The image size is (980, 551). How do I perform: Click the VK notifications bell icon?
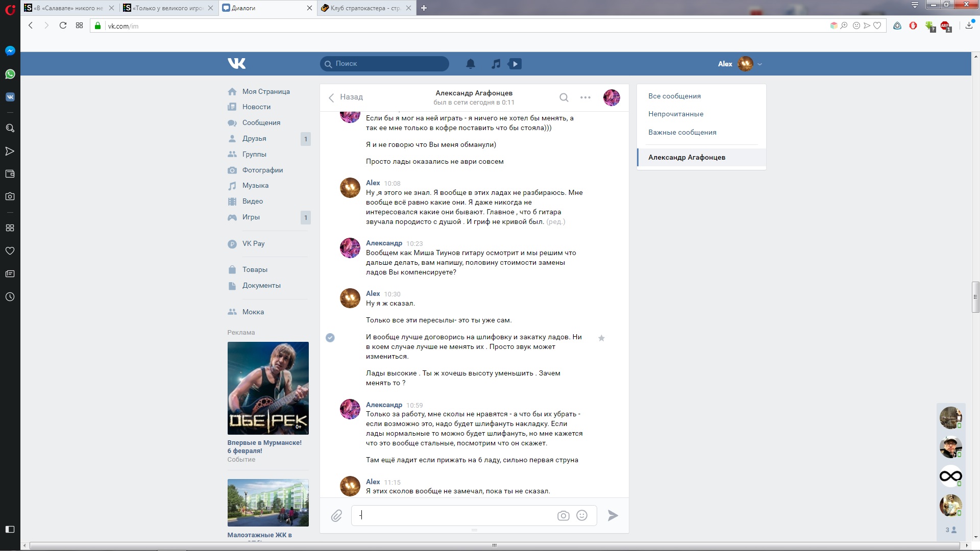[x=471, y=64]
